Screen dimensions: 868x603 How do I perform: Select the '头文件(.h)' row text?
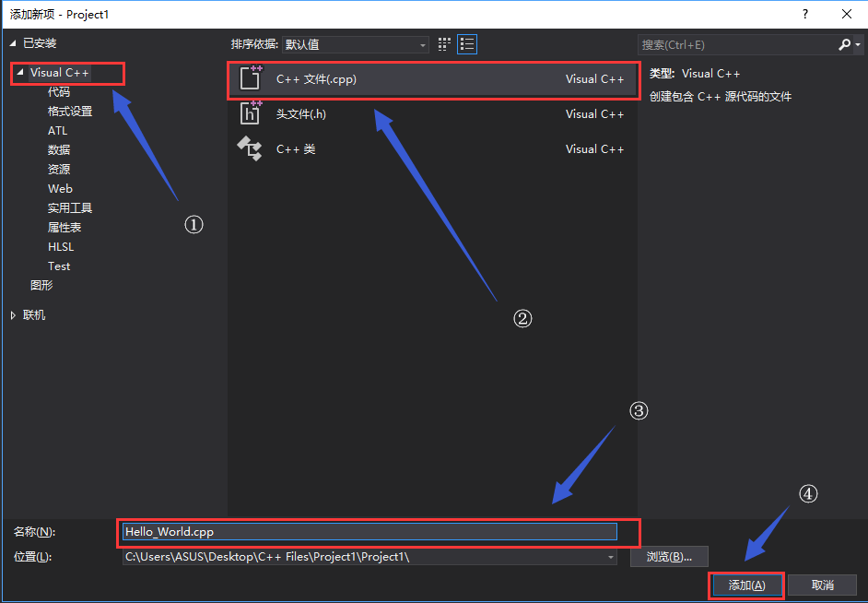pyautogui.click(x=301, y=114)
